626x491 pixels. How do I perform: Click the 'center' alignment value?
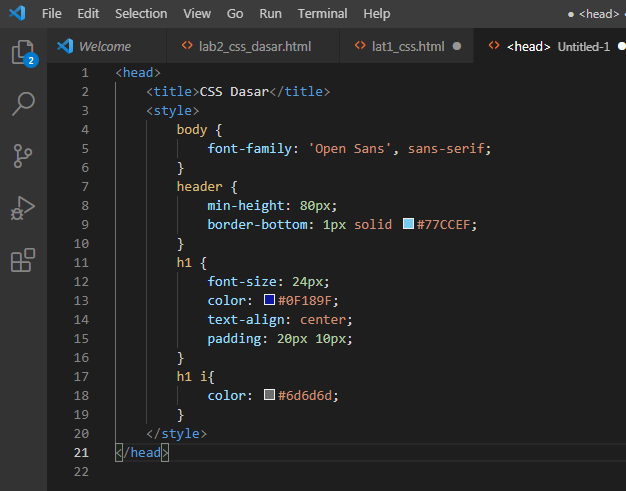tap(323, 319)
